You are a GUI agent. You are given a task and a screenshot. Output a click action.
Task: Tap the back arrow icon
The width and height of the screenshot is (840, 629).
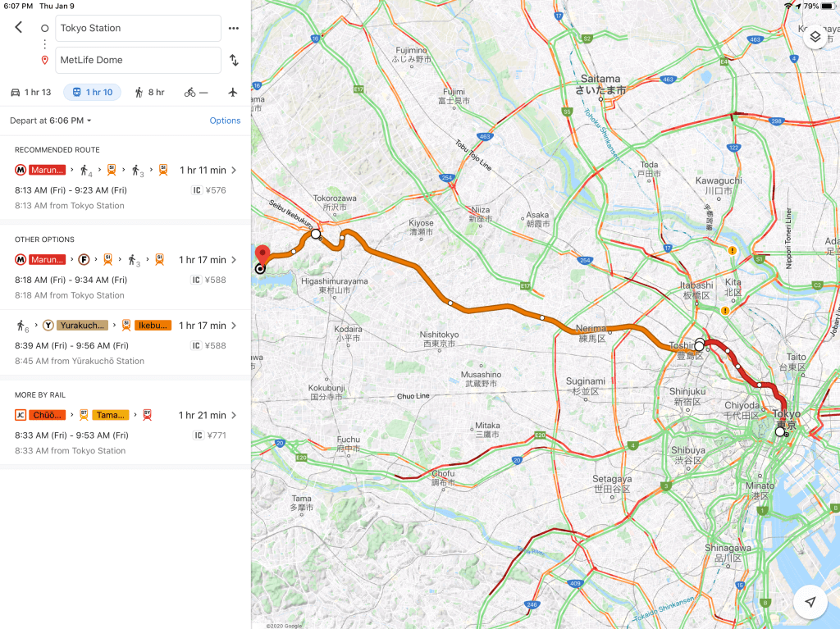(x=19, y=27)
